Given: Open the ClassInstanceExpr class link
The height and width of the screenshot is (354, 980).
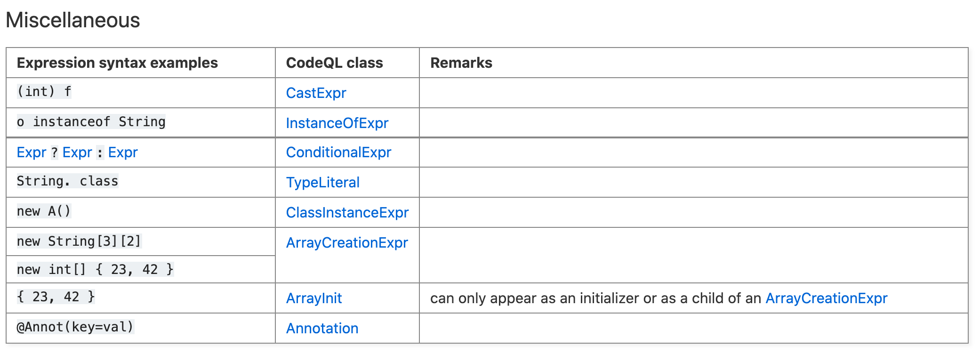Looking at the screenshot, I should click(347, 212).
